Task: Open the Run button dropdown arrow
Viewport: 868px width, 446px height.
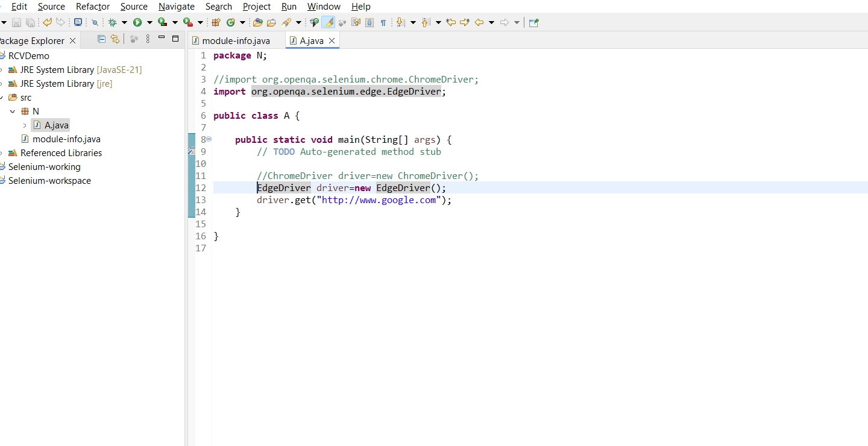Action: pyautogui.click(x=148, y=22)
